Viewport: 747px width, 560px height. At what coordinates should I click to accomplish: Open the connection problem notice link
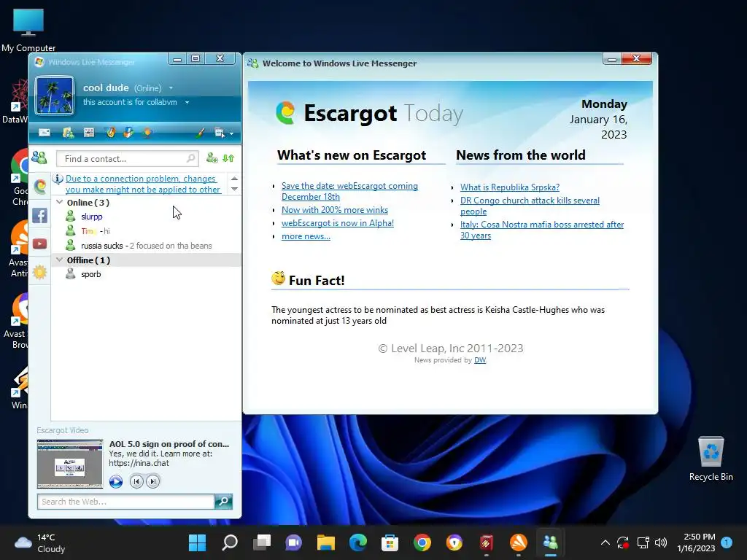point(143,184)
